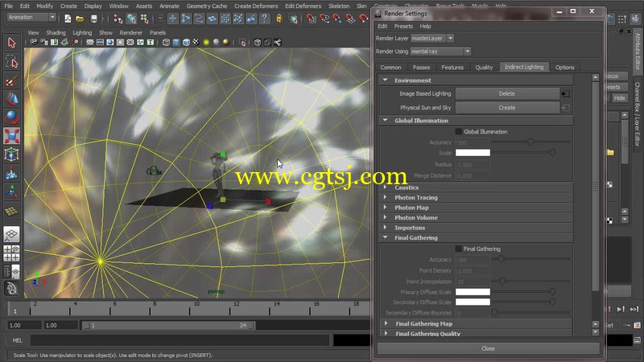Enable the Global Illumination checkbox
Image resolution: width=644 pixels, height=362 pixels.
[x=458, y=132]
